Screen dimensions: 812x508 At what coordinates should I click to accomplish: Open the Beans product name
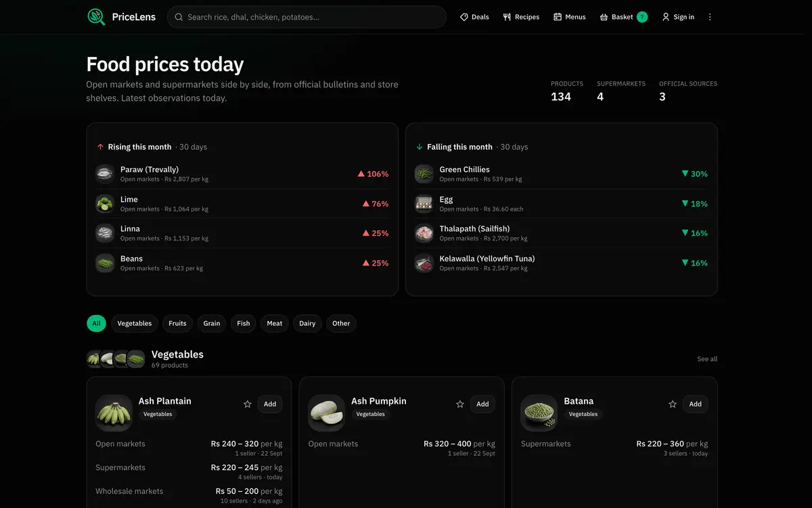pyautogui.click(x=131, y=259)
